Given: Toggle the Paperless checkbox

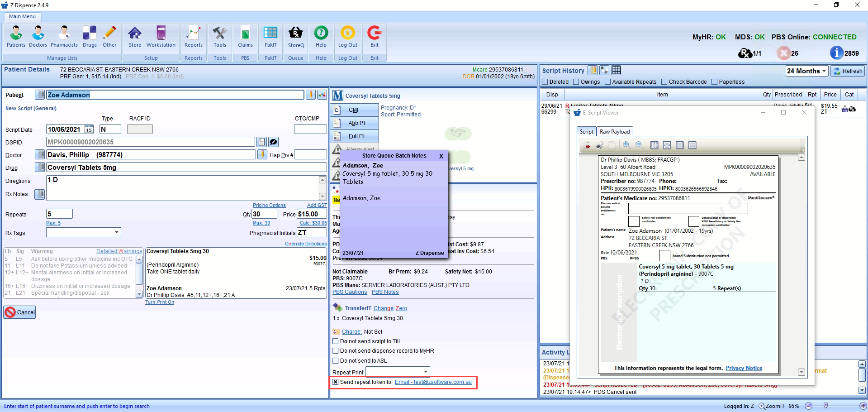Looking at the screenshot, I should point(714,82).
